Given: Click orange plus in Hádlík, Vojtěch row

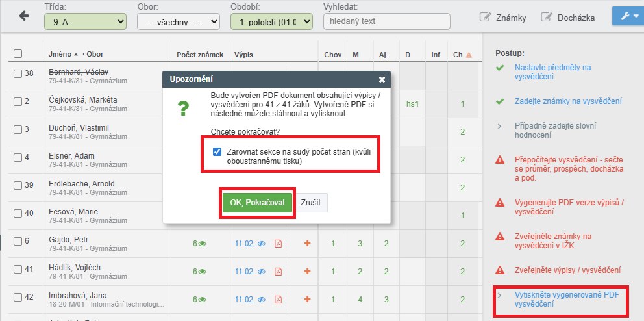Looking at the screenshot, I should coord(307,272).
